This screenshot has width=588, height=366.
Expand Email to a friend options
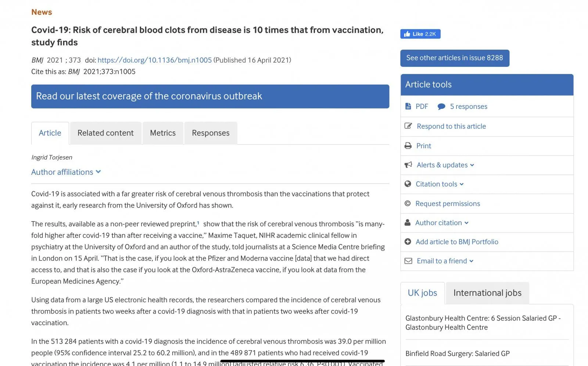pyautogui.click(x=445, y=261)
